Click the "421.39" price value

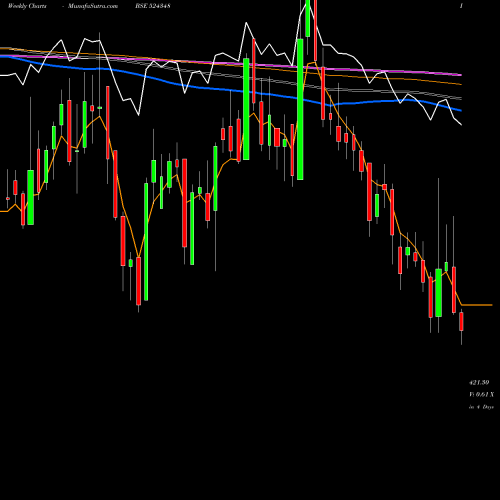[479, 382]
